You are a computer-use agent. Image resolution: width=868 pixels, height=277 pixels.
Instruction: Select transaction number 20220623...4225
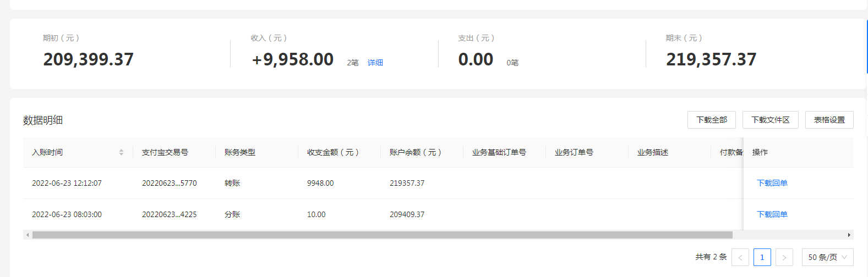tap(170, 214)
